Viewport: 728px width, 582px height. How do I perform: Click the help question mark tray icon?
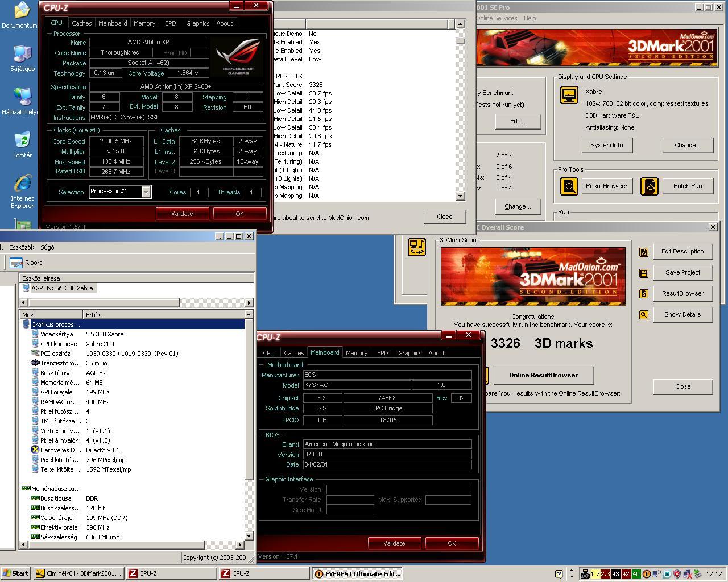pyautogui.click(x=559, y=574)
